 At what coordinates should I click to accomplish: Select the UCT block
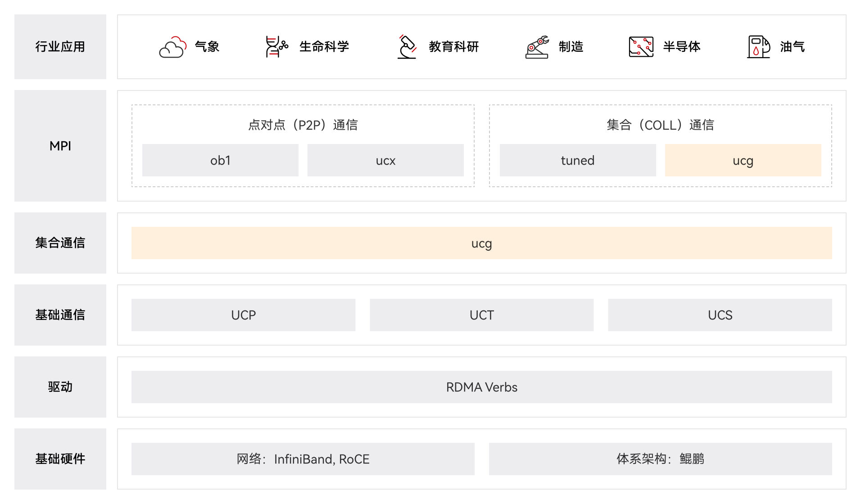(481, 315)
